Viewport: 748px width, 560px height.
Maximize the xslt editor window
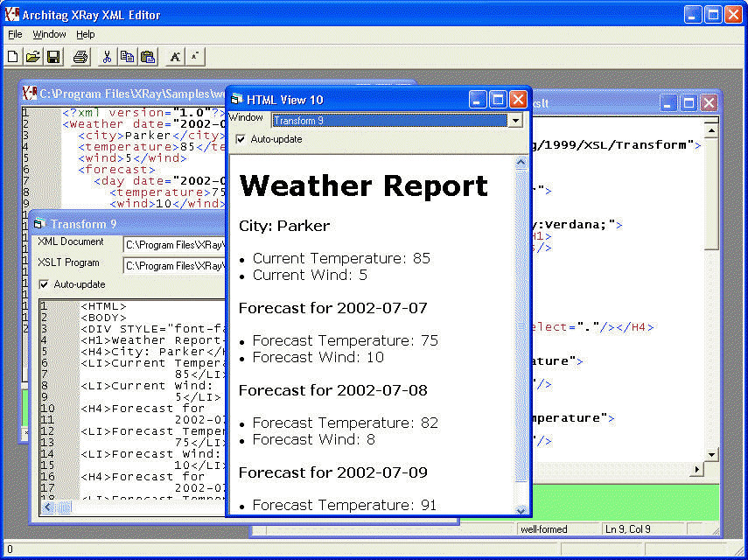[x=689, y=103]
